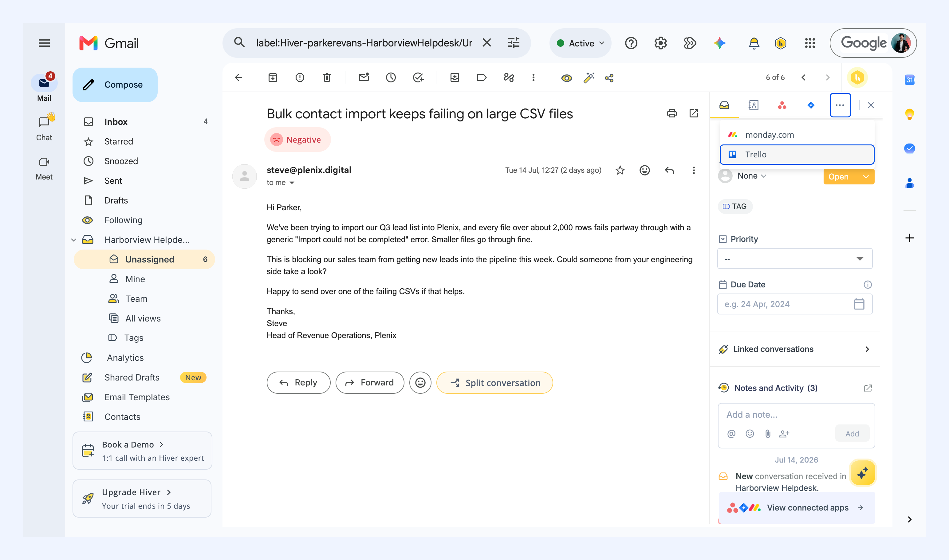This screenshot has height=560, width=949.
Task: Open the Unassigned view
Action: [x=144, y=259]
